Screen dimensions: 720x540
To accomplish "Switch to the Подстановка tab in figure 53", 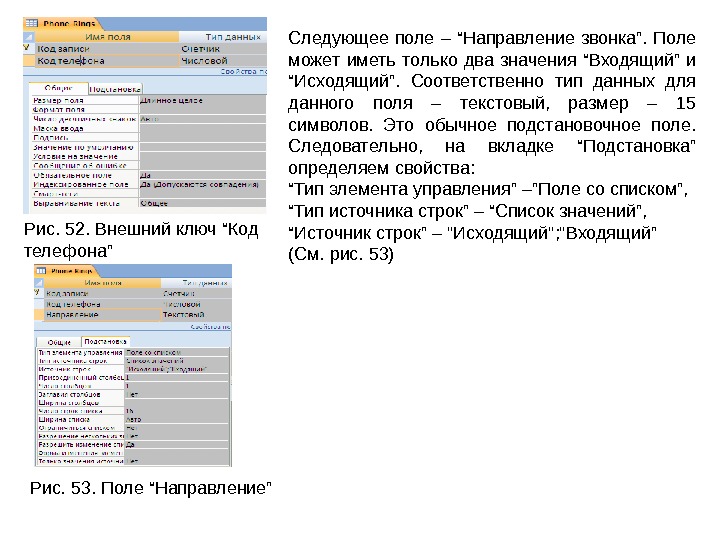I will coord(105,341).
